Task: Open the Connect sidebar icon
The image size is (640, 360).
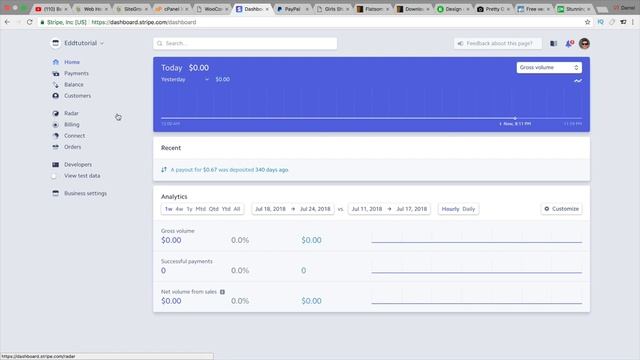Action: tap(56, 136)
